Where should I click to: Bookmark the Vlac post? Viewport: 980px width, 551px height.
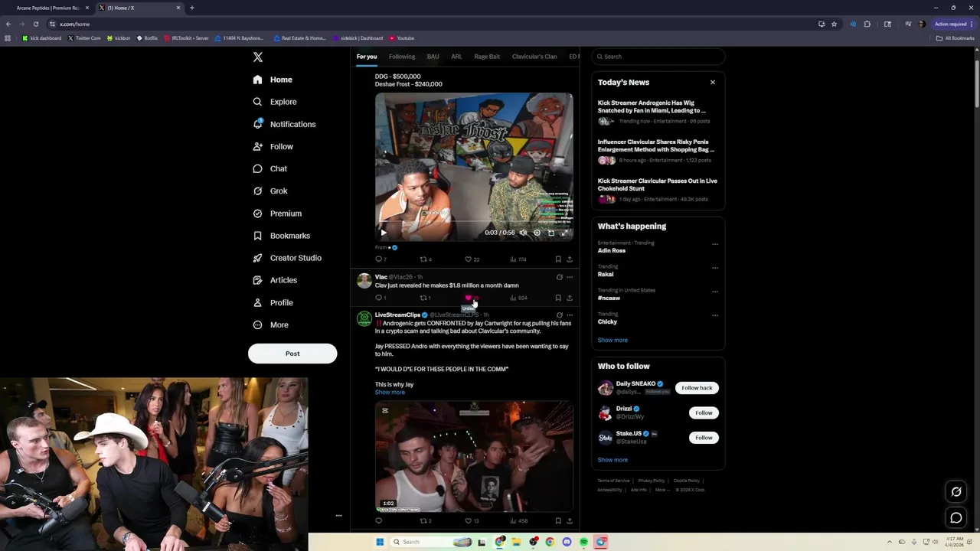(x=558, y=298)
